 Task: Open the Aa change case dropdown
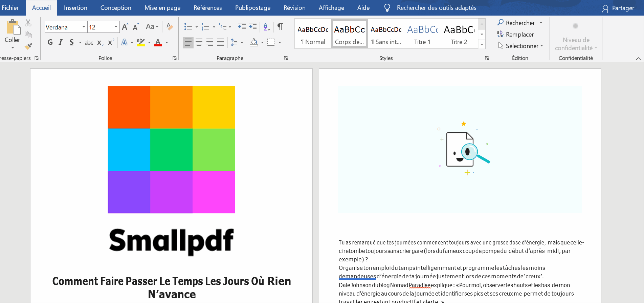152,27
